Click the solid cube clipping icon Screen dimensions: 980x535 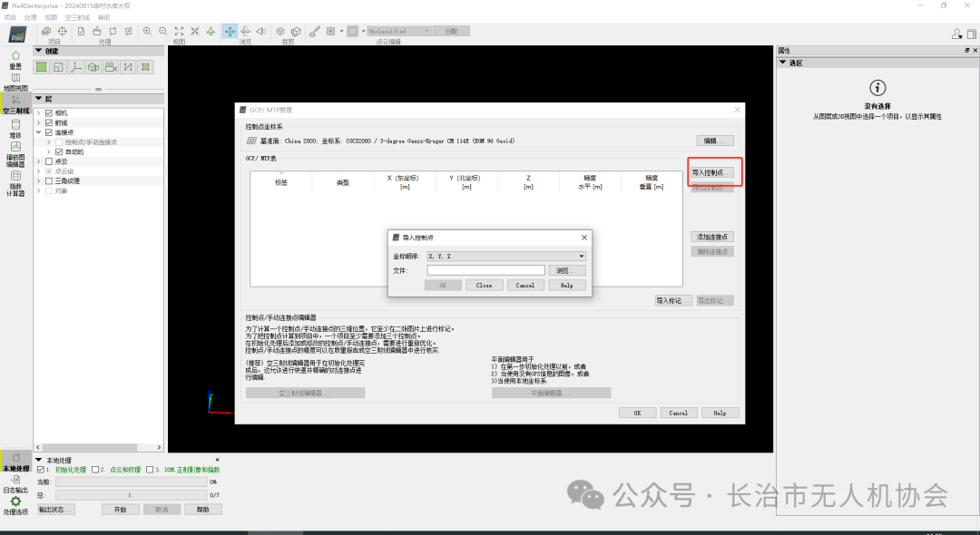[x=280, y=31]
